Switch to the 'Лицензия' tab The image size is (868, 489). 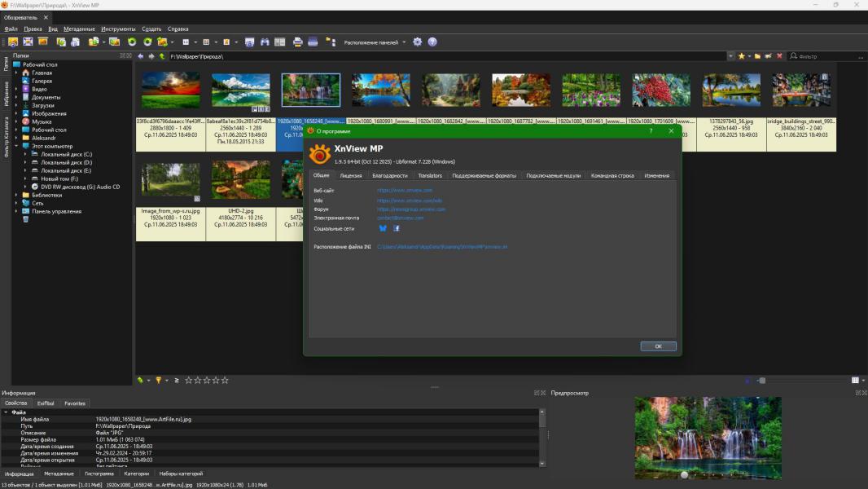[351, 175]
